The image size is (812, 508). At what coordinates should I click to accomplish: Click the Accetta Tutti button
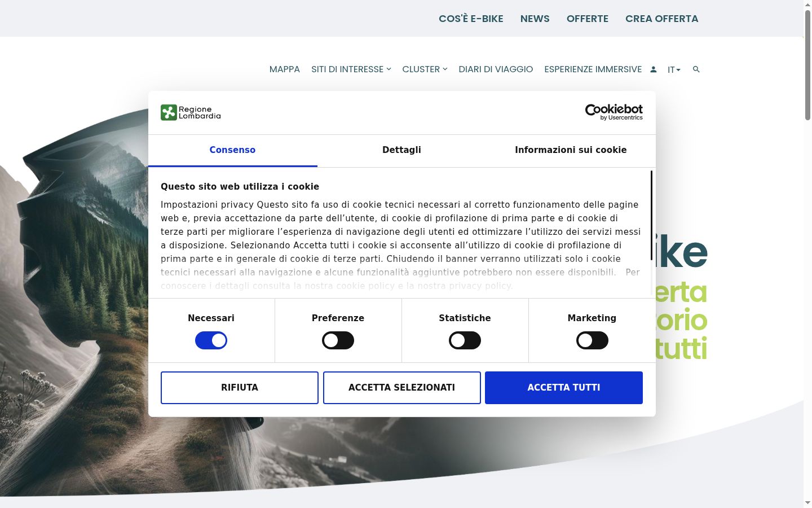(x=564, y=388)
